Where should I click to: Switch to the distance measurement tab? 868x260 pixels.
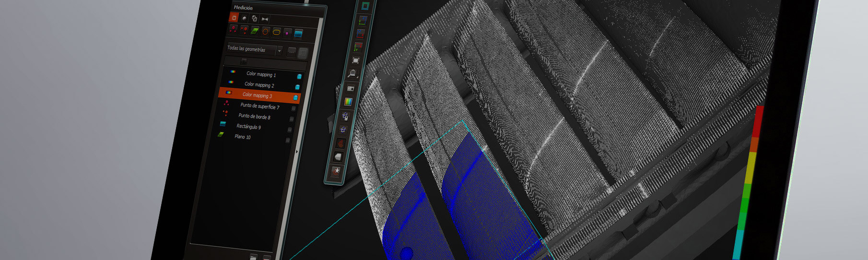[x=265, y=19]
